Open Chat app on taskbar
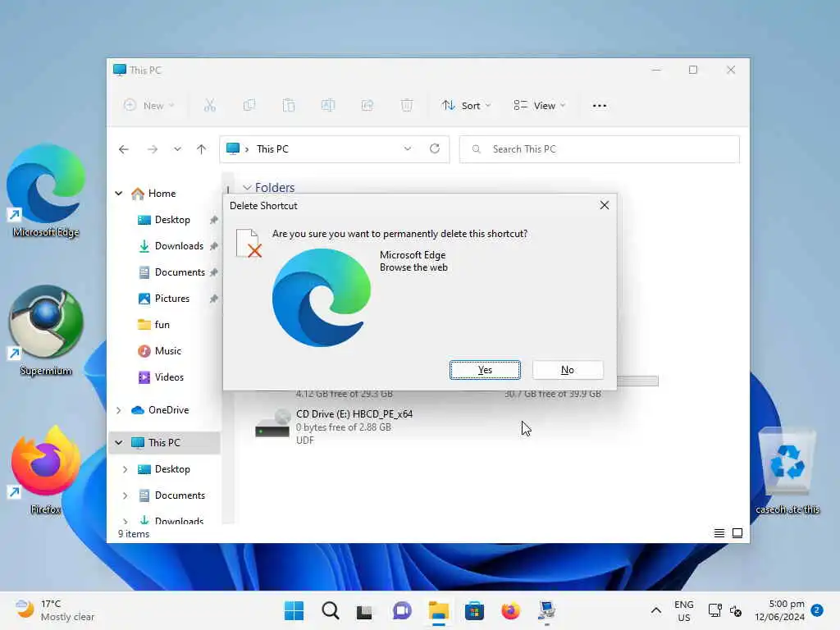The width and height of the screenshot is (840, 630). click(402, 610)
